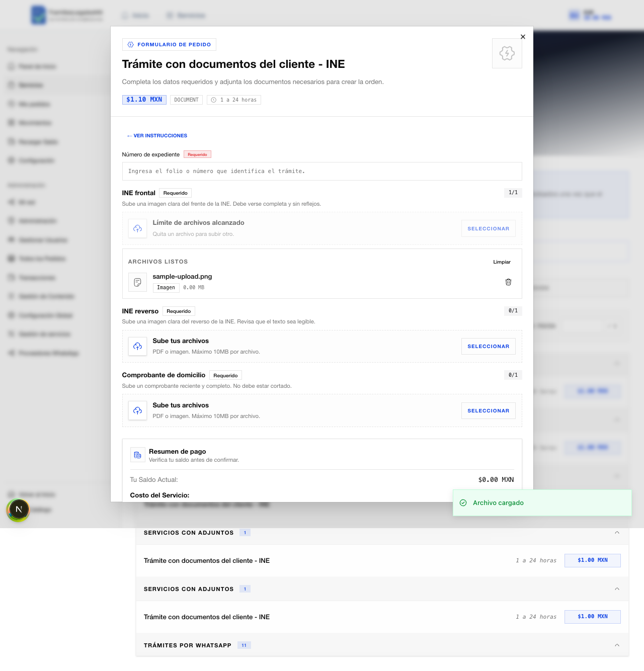Click SELECCIONAR in the INE frontal section
The image size is (644, 671).
click(x=488, y=228)
